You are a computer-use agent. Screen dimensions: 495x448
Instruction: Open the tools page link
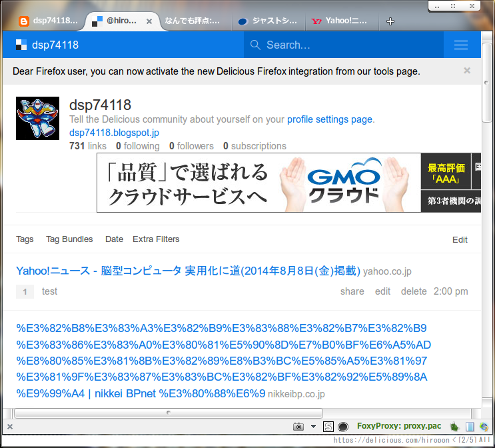point(396,71)
